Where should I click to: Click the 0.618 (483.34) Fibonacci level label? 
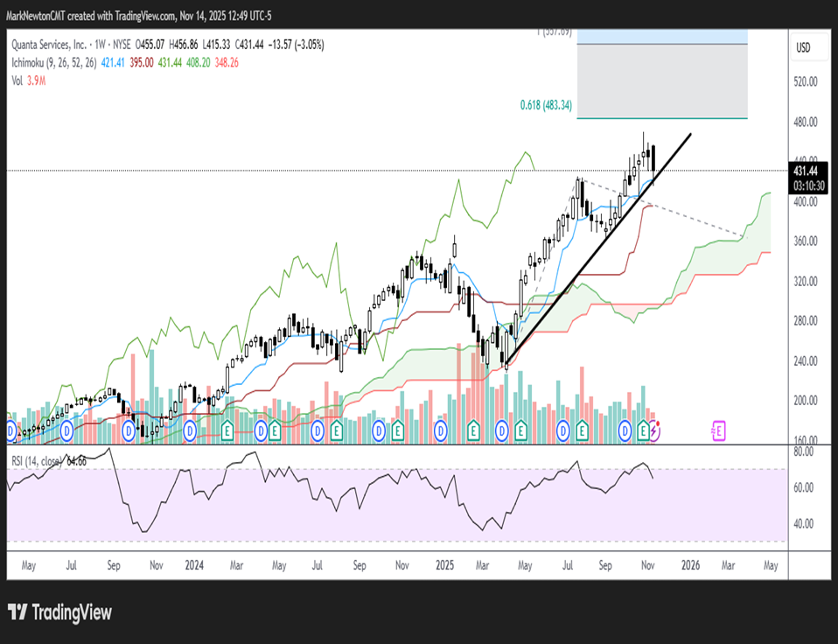[547, 105]
